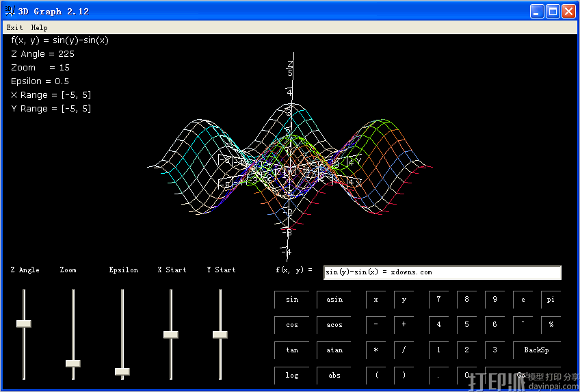
Task: Click the abs function button
Action: tap(334, 375)
